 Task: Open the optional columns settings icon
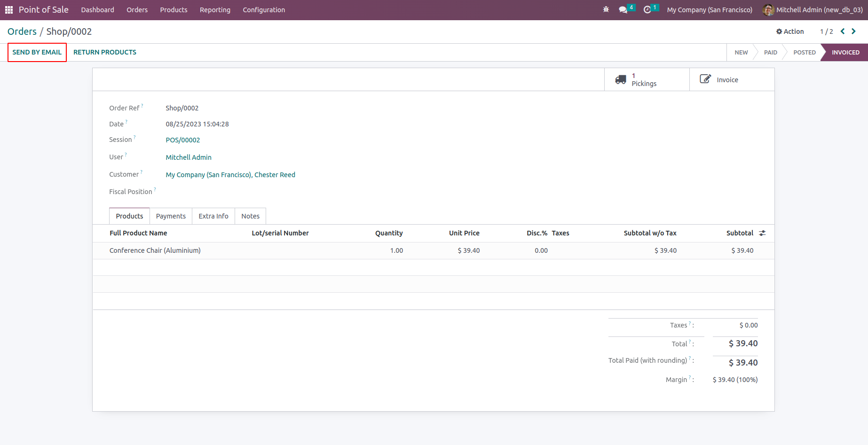pos(762,233)
